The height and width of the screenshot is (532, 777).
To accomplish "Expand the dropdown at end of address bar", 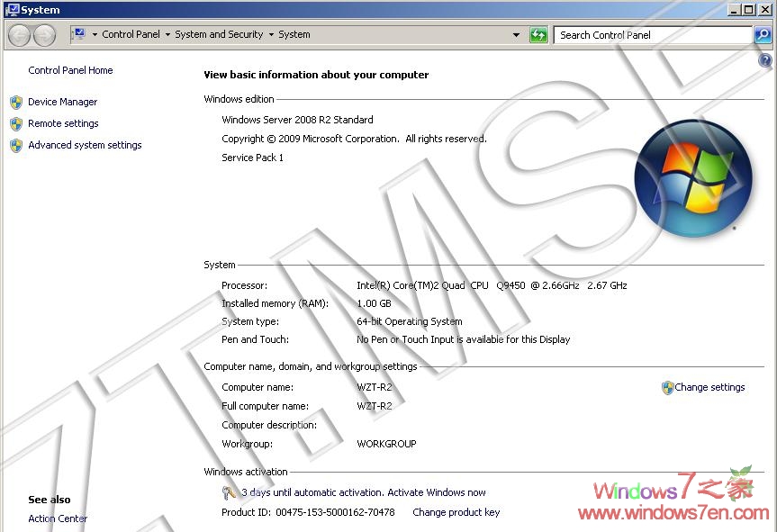I will (x=517, y=34).
